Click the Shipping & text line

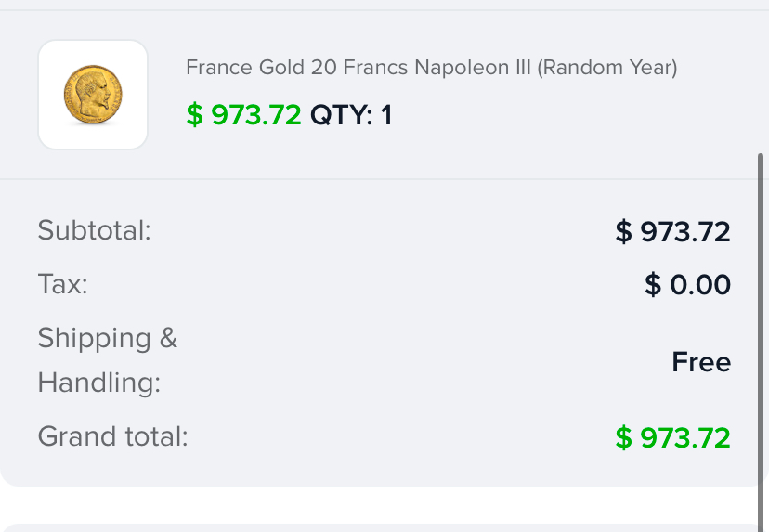tap(108, 338)
